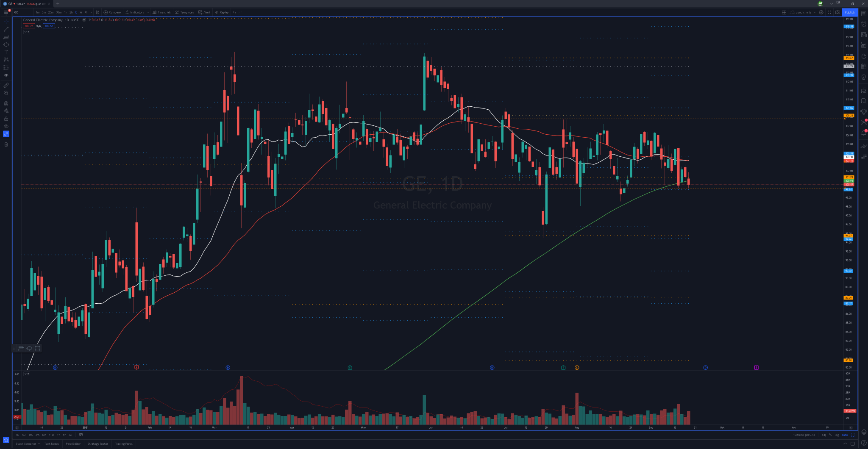The height and width of the screenshot is (449, 868).
Task: Toggle lock all drawing tools
Action: 6,119
